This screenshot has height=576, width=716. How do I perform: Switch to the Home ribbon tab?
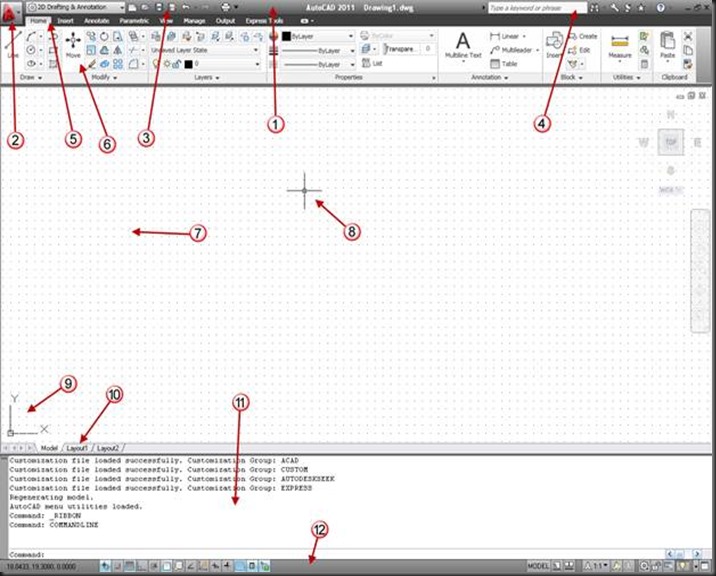point(38,21)
